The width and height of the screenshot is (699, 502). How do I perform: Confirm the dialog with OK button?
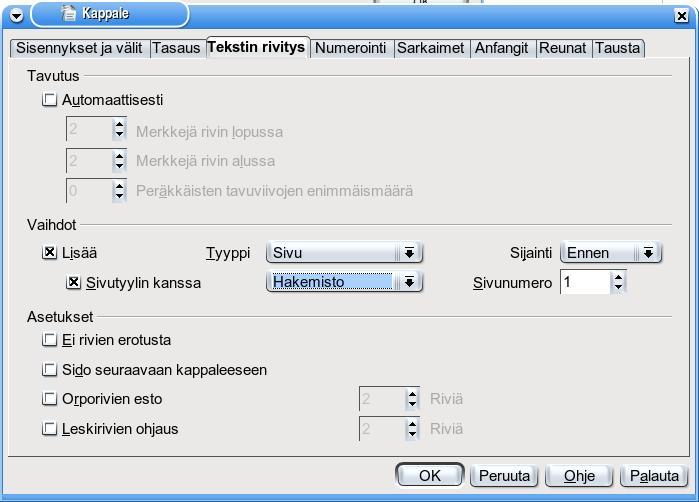click(430, 475)
